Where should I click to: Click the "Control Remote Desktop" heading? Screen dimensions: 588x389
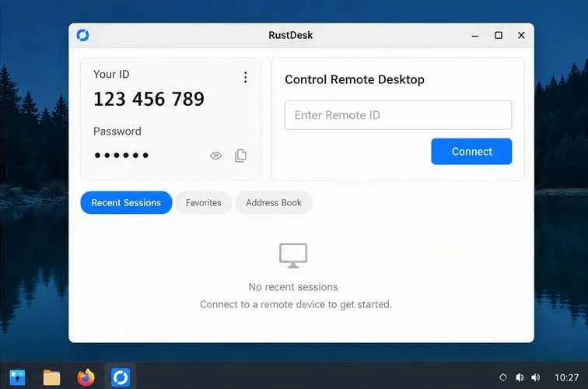(355, 79)
